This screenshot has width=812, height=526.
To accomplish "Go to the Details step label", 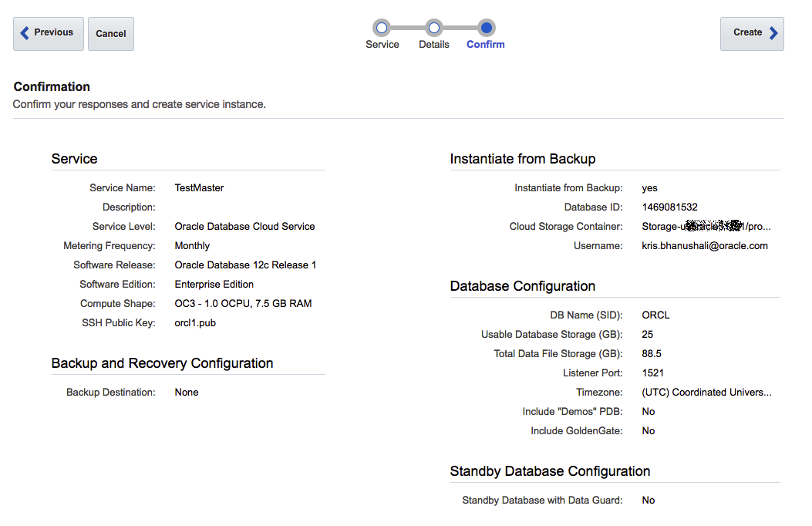I will click(434, 45).
